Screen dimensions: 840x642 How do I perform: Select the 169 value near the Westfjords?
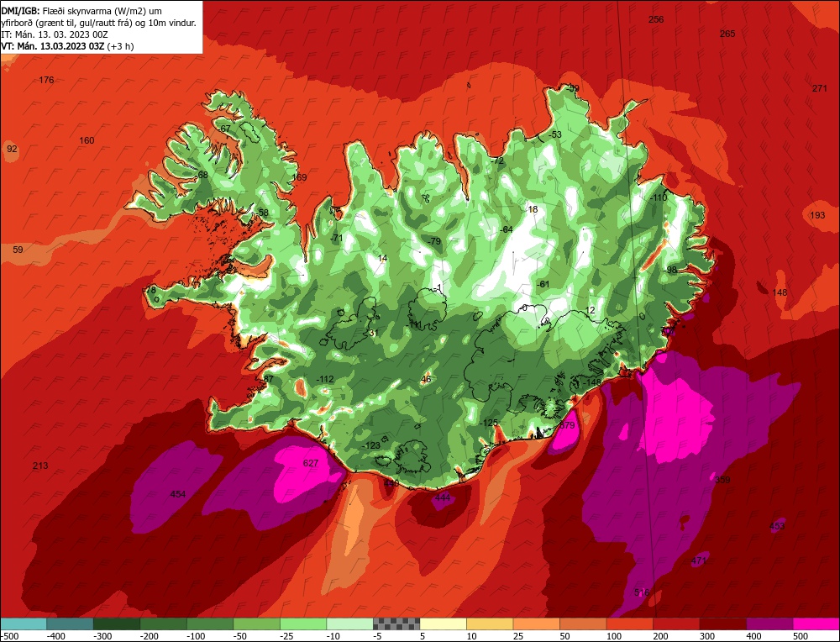(300, 178)
